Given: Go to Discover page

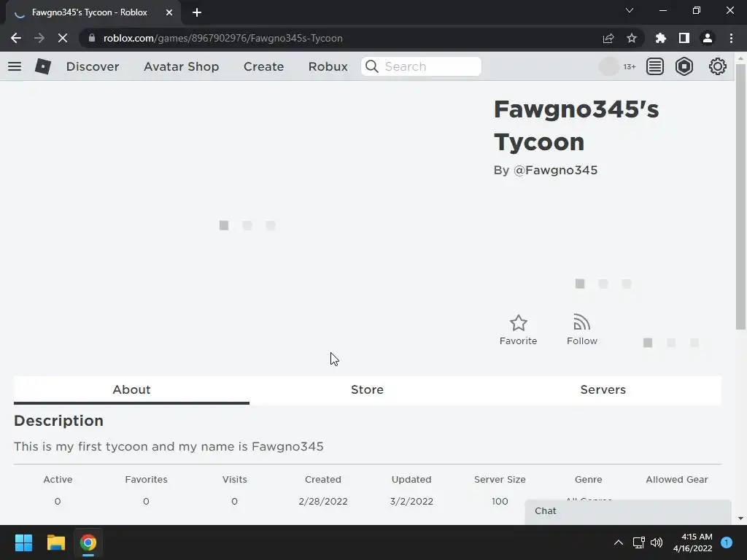Looking at the screenshot, I should click(93, 66).
